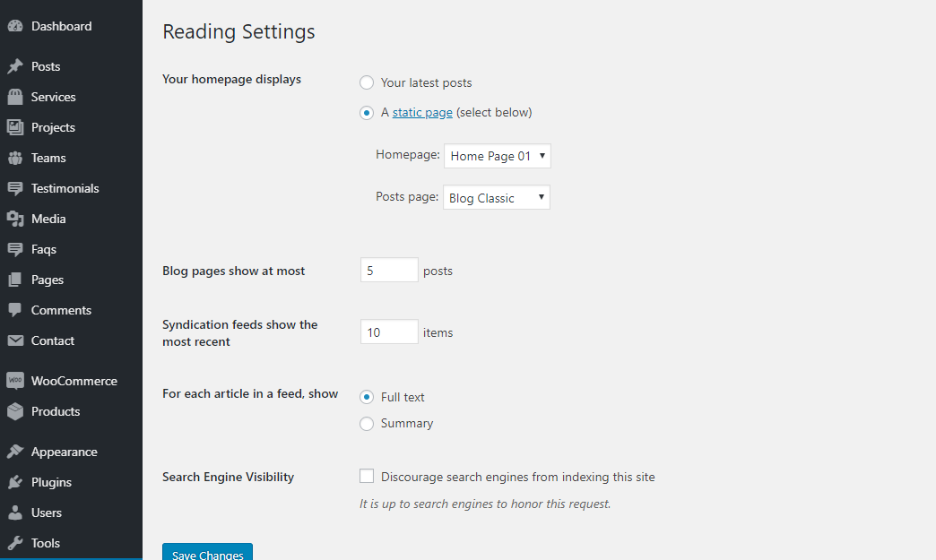Click the WooCommerce logo icon

[15, 381]
